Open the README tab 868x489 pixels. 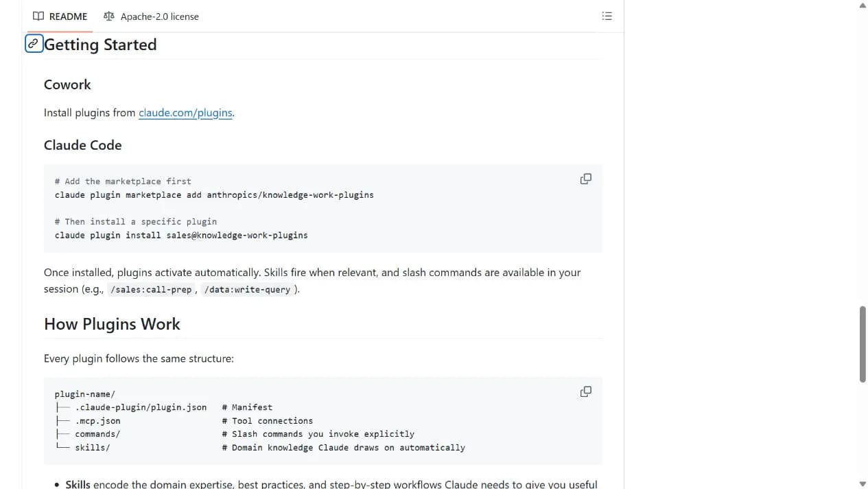60,16
